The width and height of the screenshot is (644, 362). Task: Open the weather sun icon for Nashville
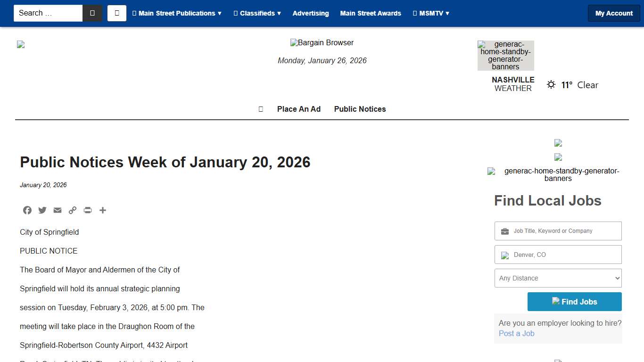[x=551, y=84]
